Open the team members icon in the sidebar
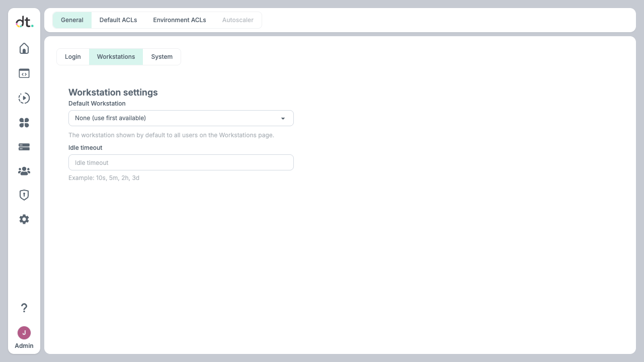This screenshot has height=362, width=644. [24, 171]
